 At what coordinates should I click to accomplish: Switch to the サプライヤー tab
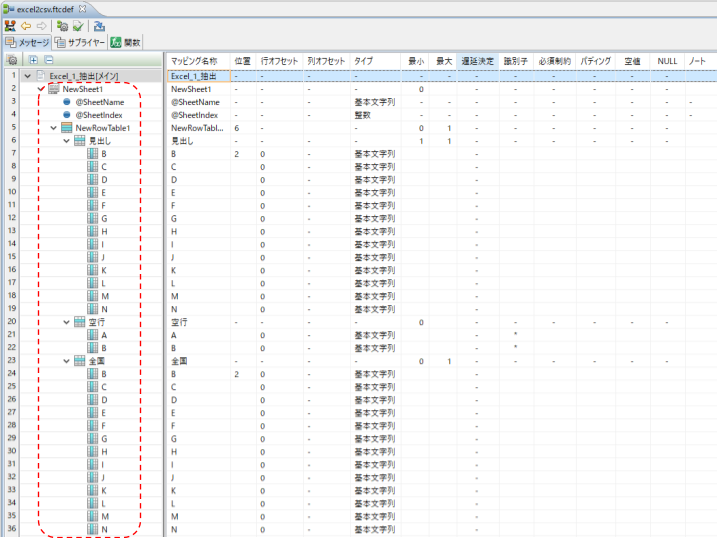coord(80,43)
